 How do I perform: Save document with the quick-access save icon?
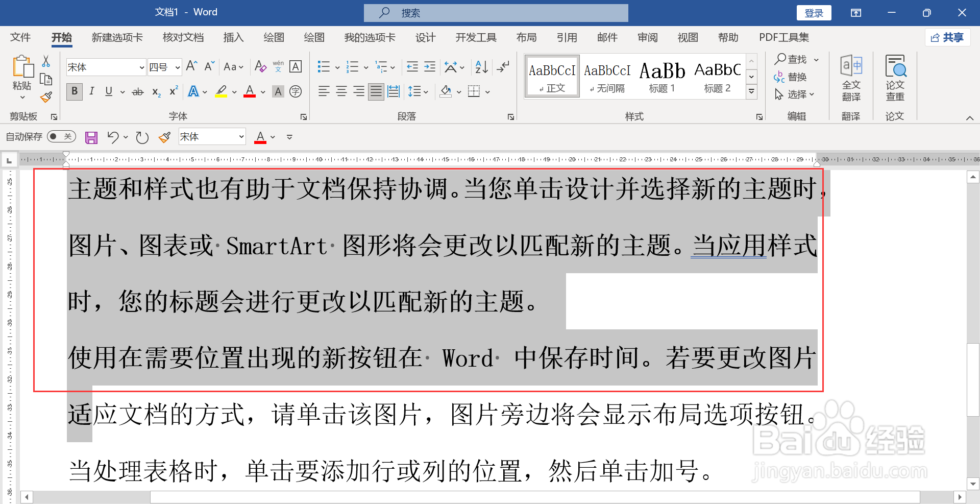pyautogui.click(x=91, y=137)
